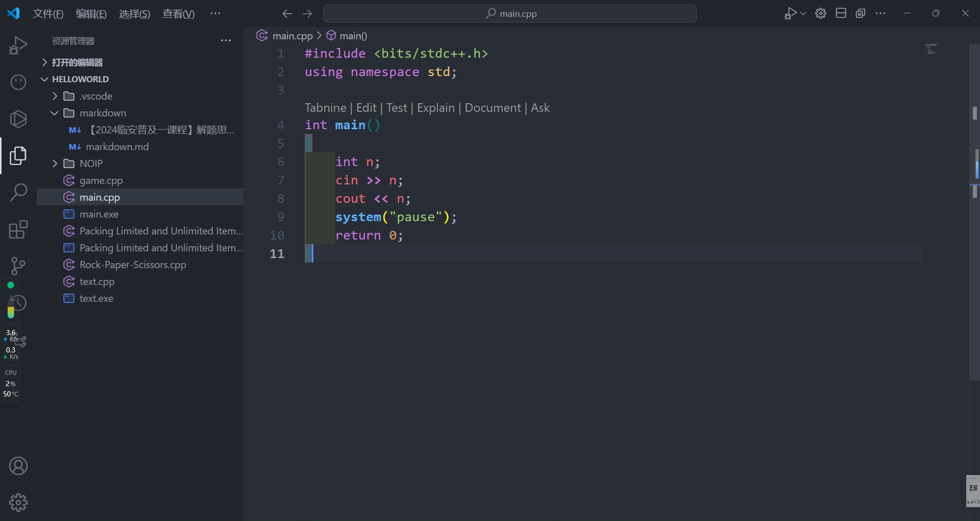
Task: Open the 查看(V) menu
Action: click(x=178, y=14)
